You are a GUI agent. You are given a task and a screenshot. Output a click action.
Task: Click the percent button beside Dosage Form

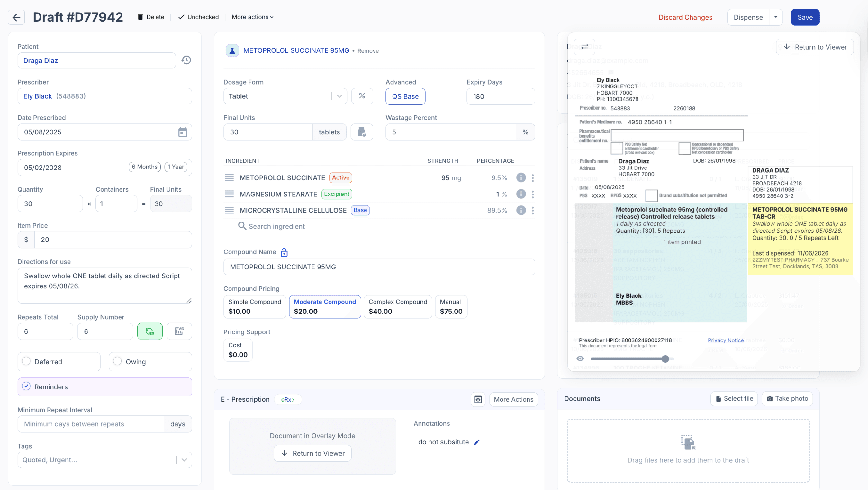(362, 96)
